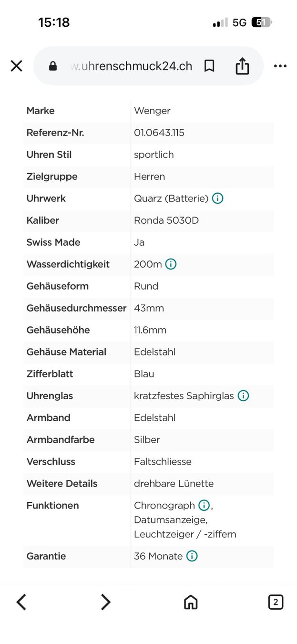The width and height of the screenshot is (297, 644).
Task: Tap the Ronda 5030D caliber value
Action: click(166, 220)
